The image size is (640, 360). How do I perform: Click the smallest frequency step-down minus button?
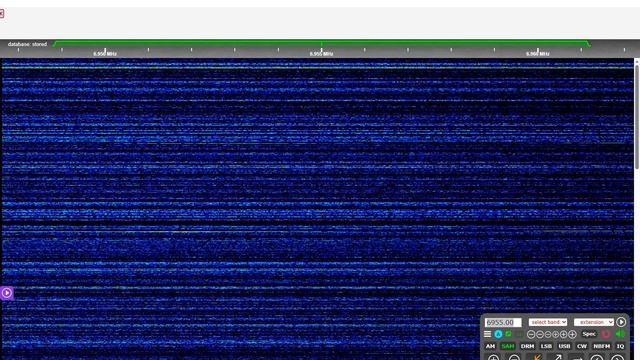point(548,334)
